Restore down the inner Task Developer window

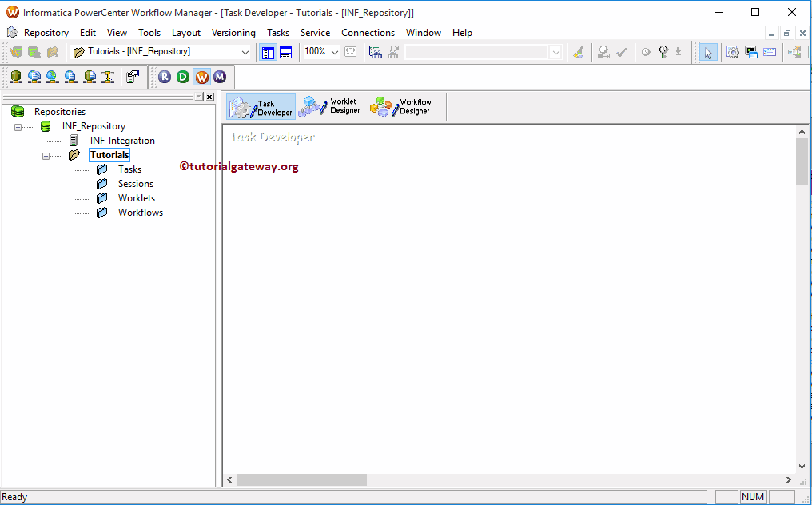pos(787,33)
